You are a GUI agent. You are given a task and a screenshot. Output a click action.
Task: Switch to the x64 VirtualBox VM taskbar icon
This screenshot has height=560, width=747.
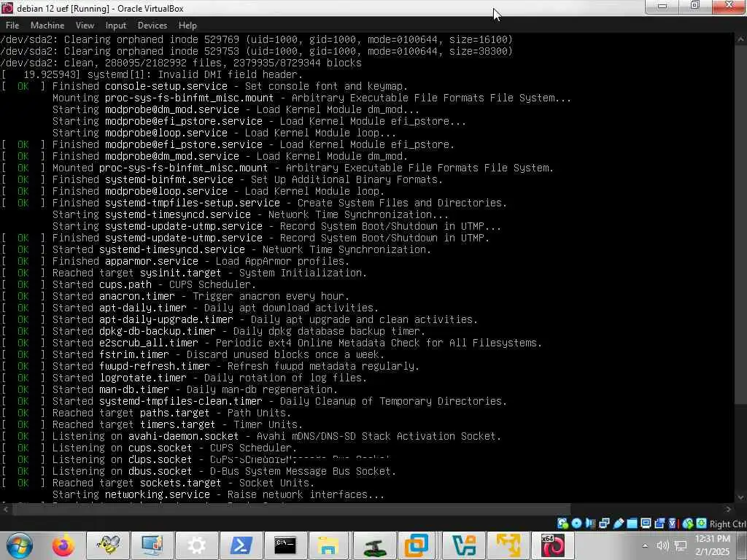coord(553,545)
